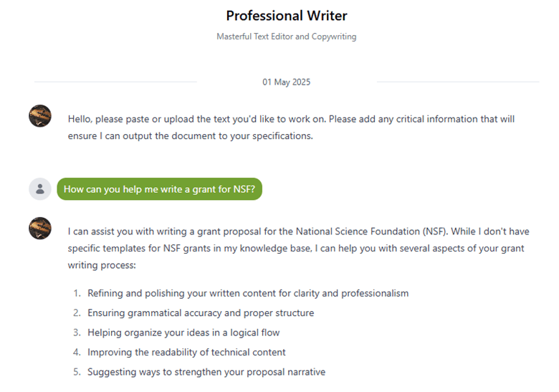Click the Masterful Text Editor and Copywriting subtitle
Screen dimensions: 559x392
[286, 37]
